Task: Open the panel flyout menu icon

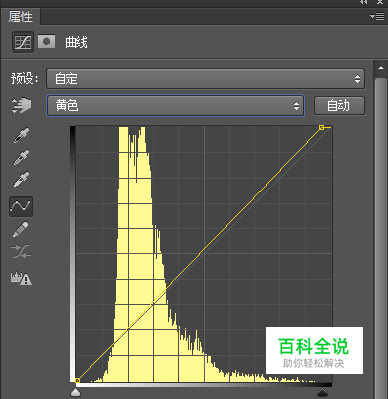Action: (377, 16)
